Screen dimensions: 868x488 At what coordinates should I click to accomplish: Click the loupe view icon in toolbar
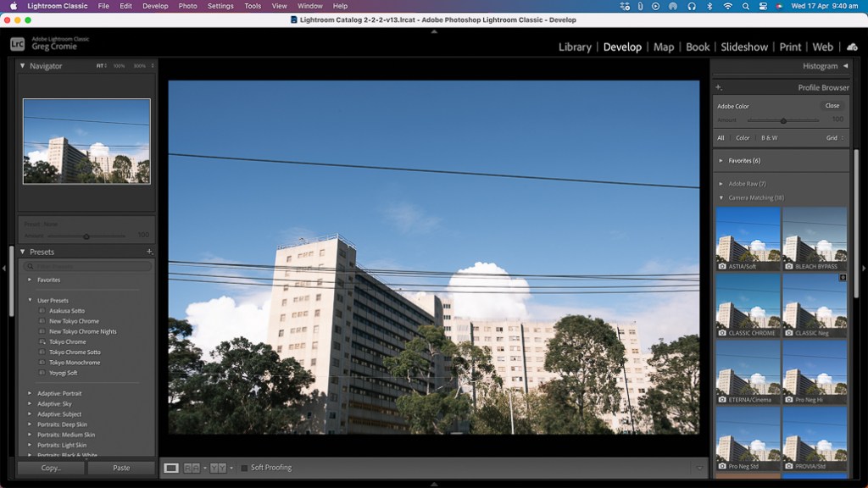(x=171, y=468)
